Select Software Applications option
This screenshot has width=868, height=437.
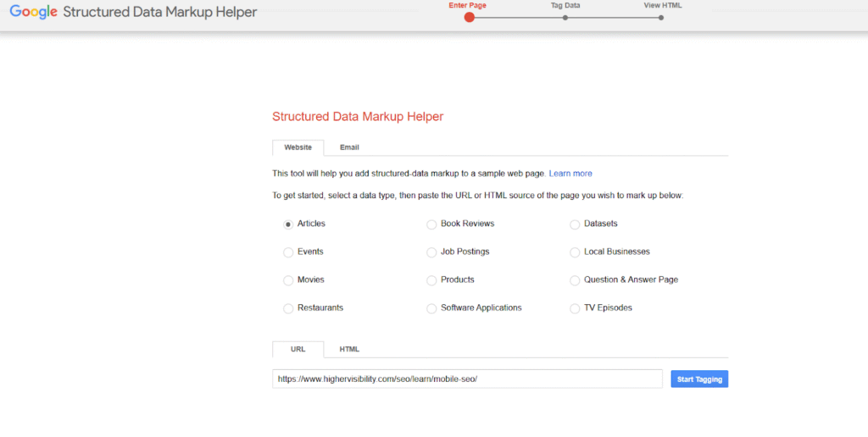click(432, 308)
